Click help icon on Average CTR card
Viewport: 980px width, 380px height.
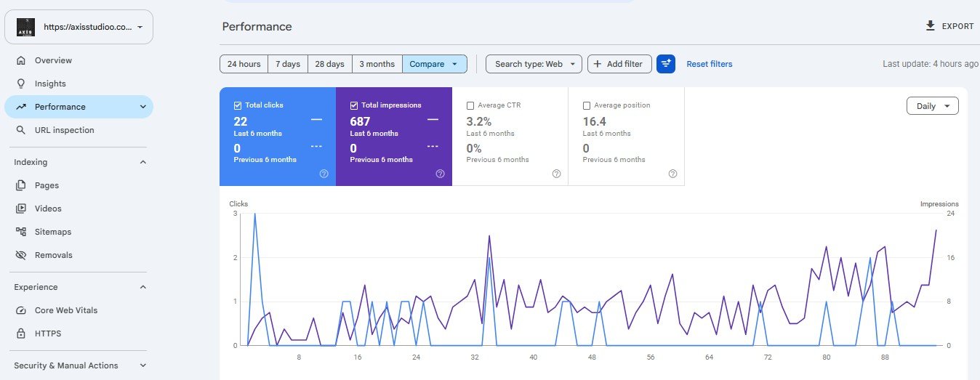pyautogui.click(x=556, y=174)
